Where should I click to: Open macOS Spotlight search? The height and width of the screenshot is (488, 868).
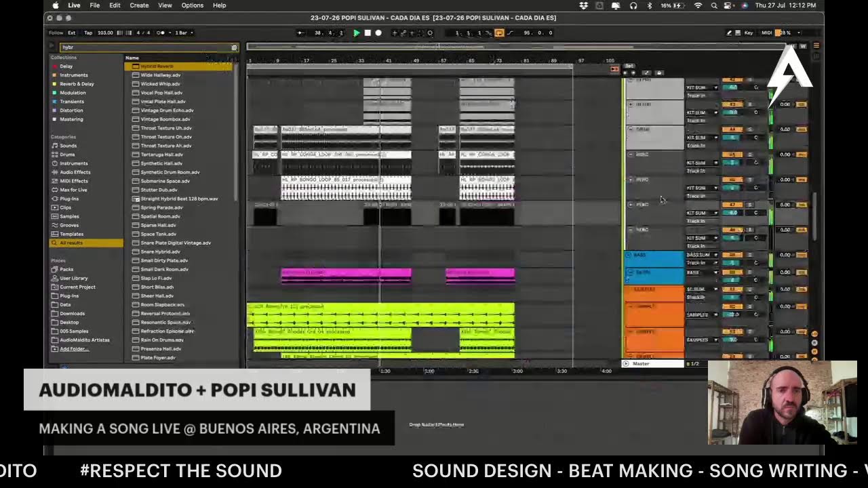[714, 5]
